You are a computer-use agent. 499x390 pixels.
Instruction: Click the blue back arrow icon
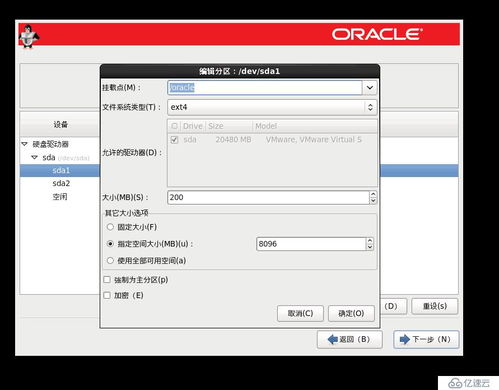click(x=332, y=340)
